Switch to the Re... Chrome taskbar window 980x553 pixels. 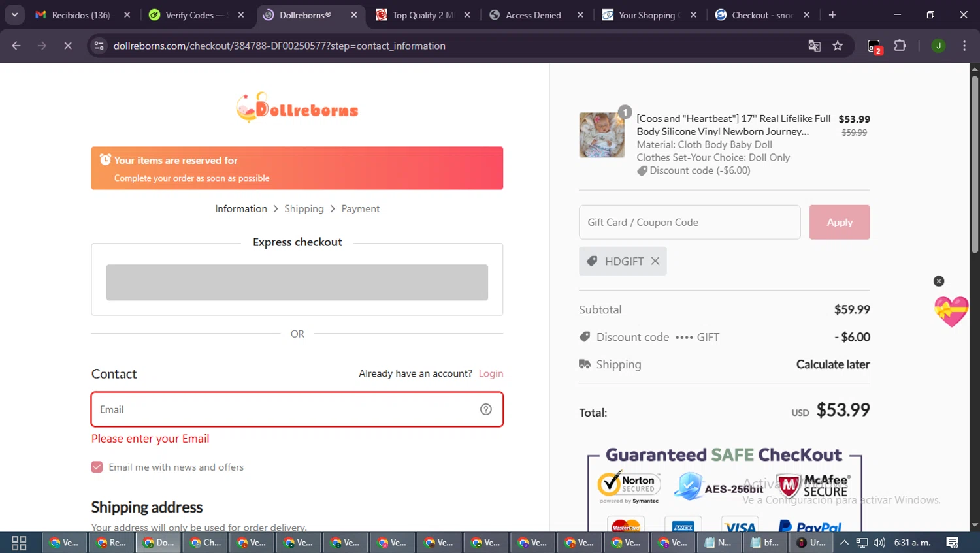(x=111, y=543)
